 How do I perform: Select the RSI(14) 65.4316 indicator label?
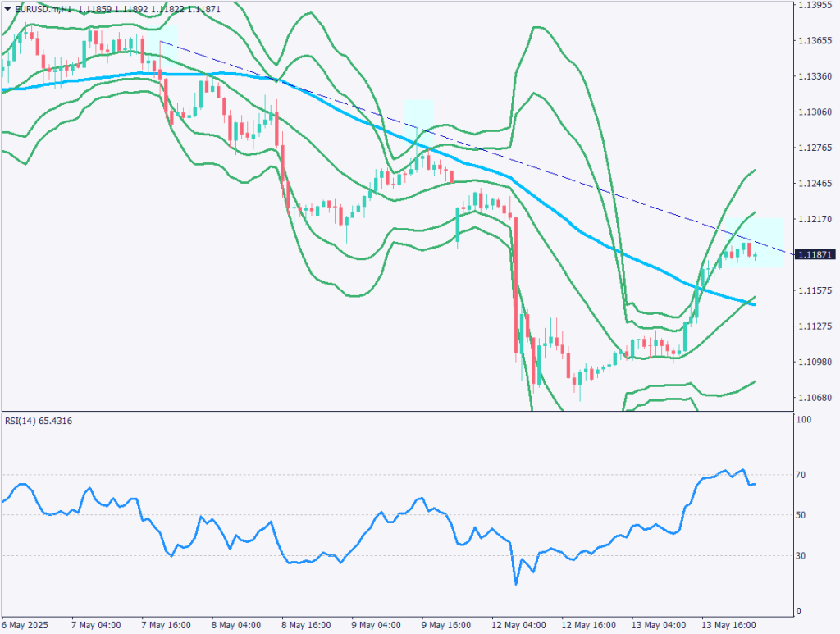pyautogui.click(x=39, y=421)
